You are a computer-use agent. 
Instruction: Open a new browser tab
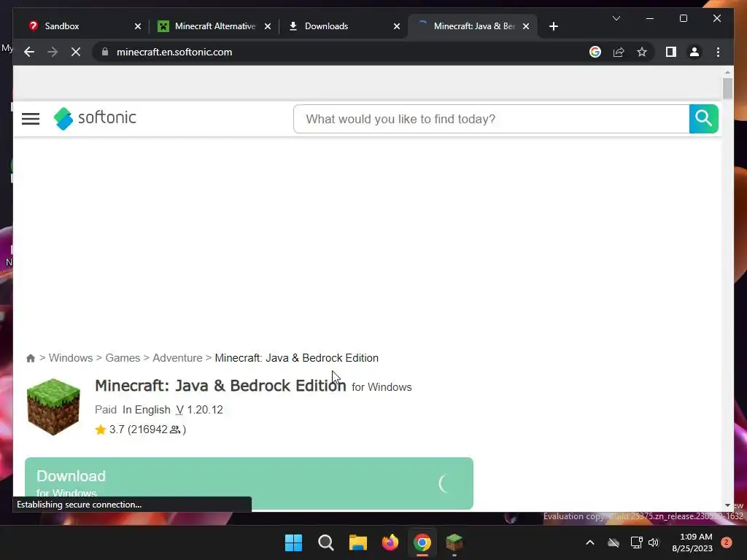click(554, 26)
